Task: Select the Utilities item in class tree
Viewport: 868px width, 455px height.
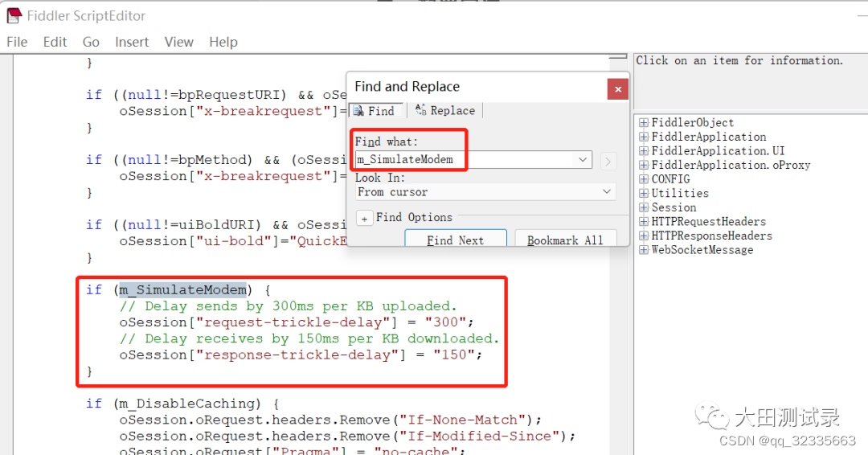Action: pyautogui.click(x=680, y=193)
